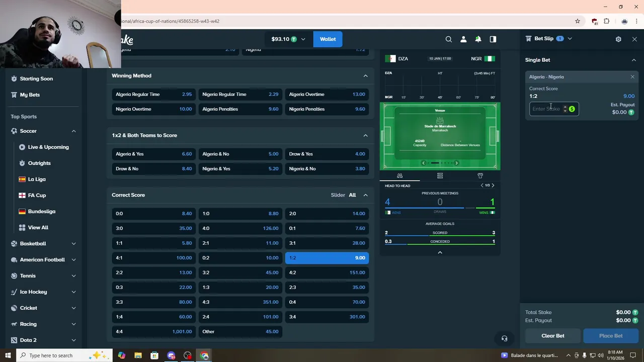
Task: Collapse the Winning Method market
Action: tap(365, 76)
